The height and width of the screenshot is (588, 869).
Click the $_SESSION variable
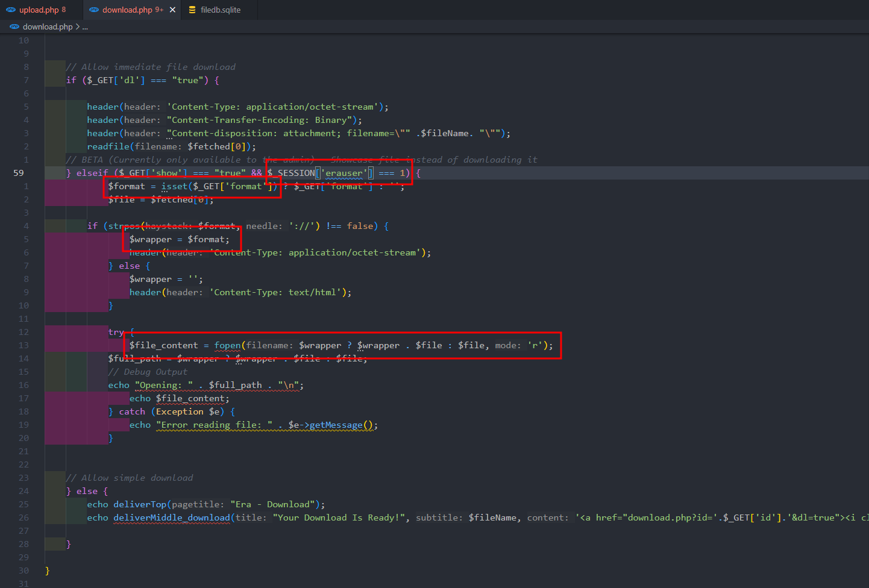pos(291,173)
